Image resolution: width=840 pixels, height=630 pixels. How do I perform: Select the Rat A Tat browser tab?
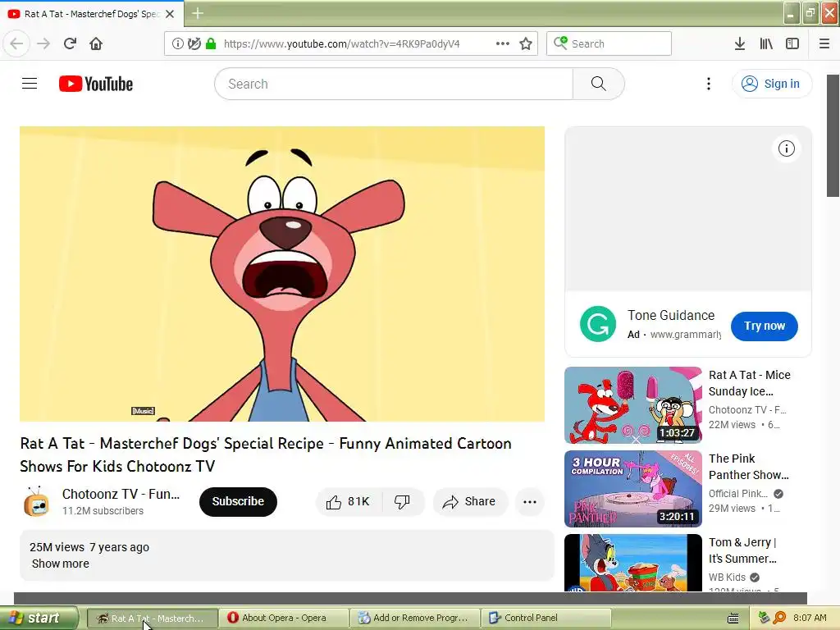(x=92, y=14)
